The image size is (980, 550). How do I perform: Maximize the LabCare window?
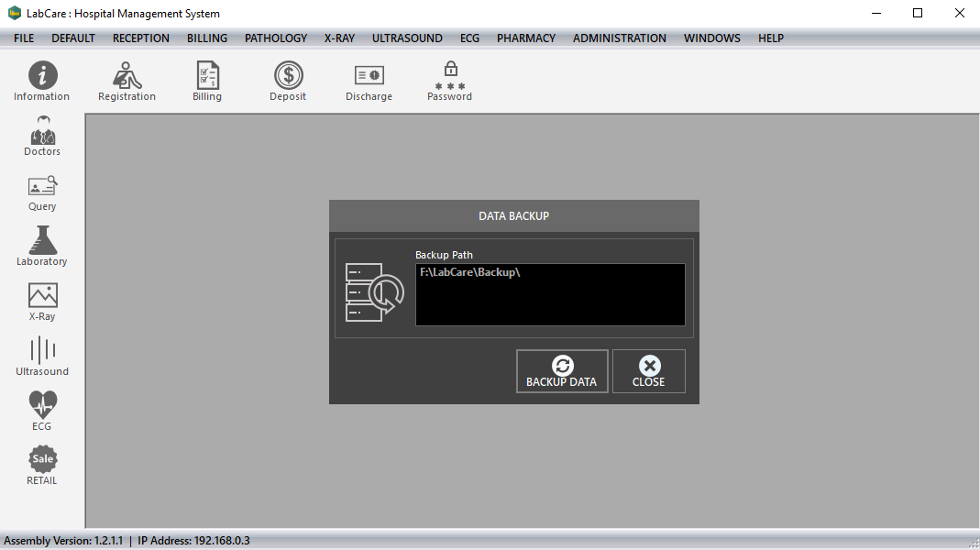(x=918, y=13)
